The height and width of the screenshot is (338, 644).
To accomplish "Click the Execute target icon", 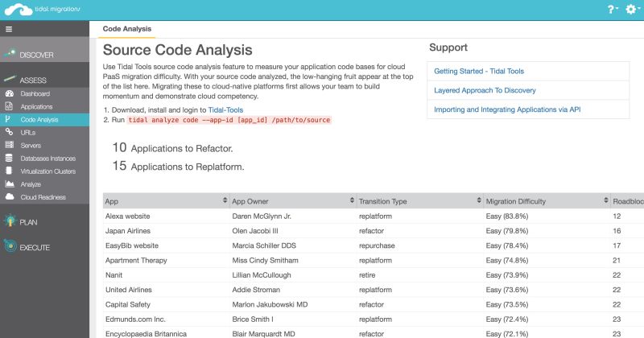I will (10, 246).
